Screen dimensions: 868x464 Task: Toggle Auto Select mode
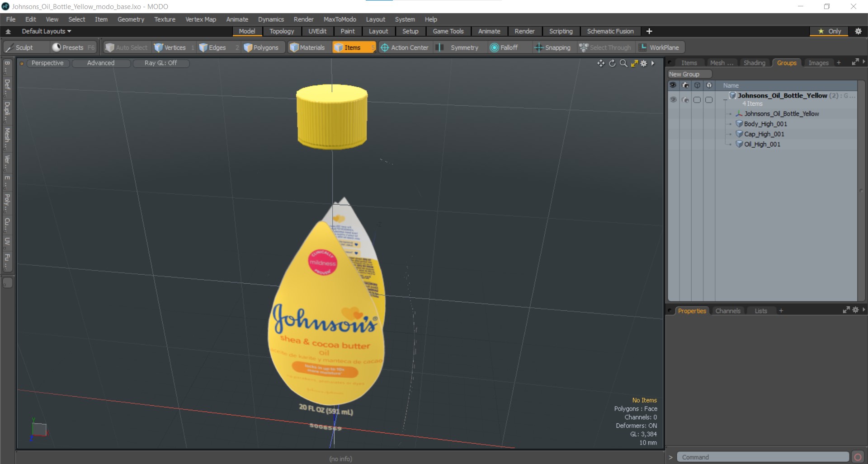127,47
